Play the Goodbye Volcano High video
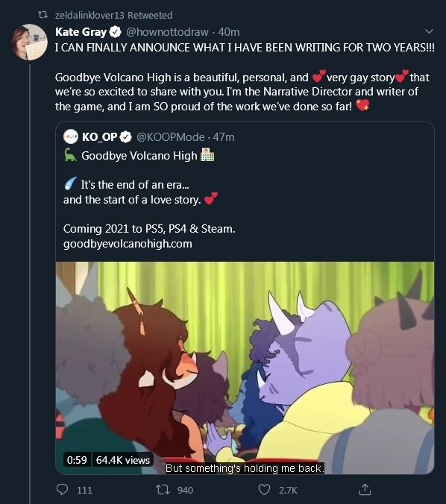 pyautogui.click(x=245, y=368)
